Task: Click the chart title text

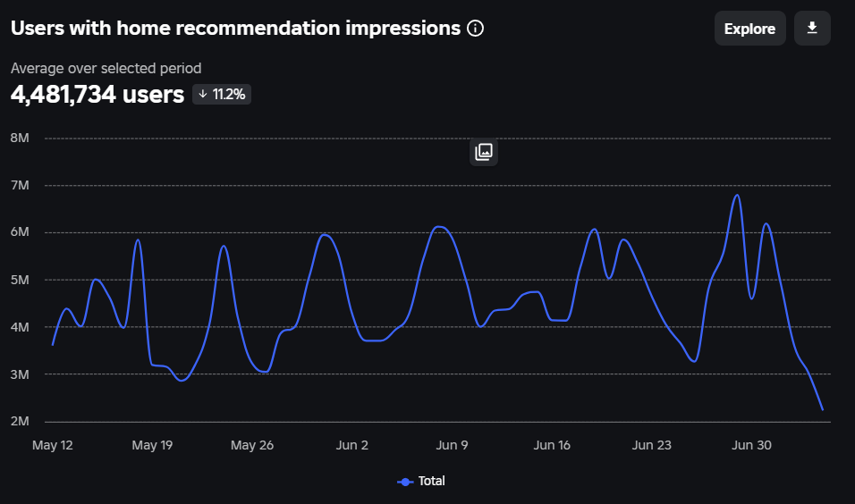Action: click(235, 28)
